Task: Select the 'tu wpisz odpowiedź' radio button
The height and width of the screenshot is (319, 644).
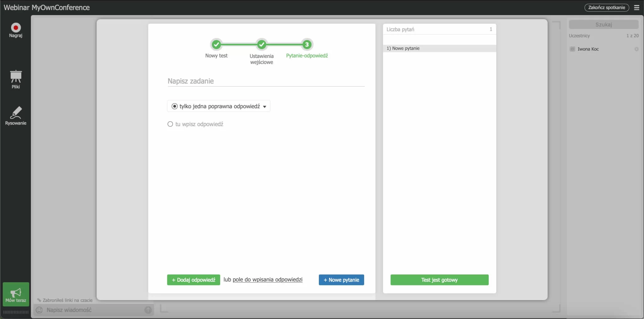Action: [170, 124]
